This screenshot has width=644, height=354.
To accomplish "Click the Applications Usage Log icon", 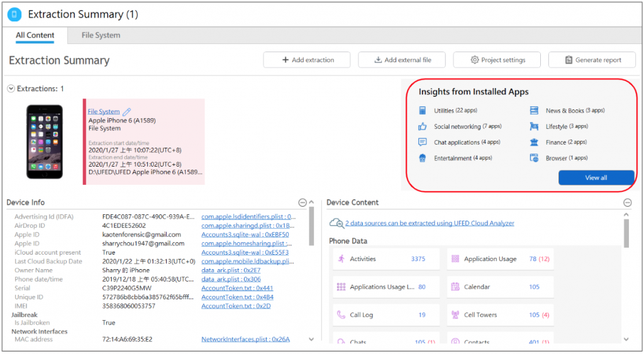I will (341, 287).
